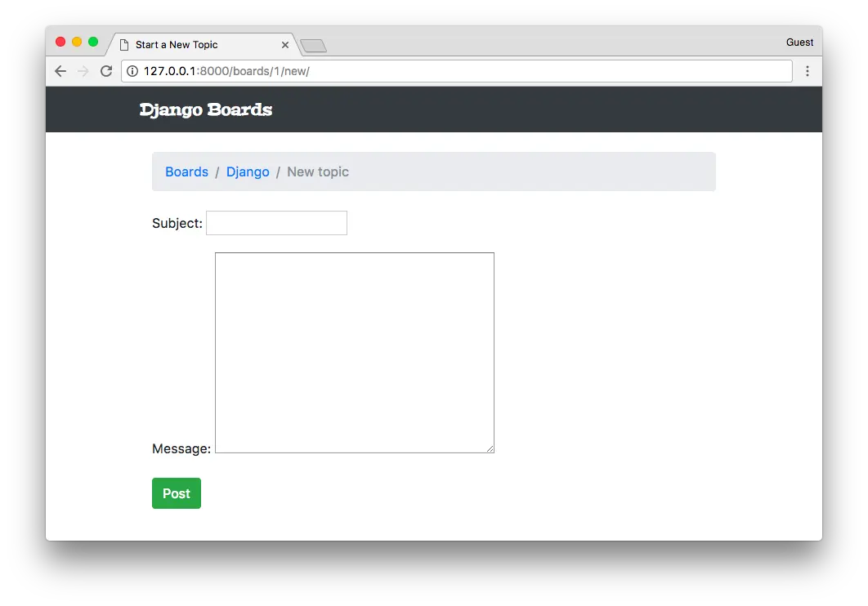
Task: Focus the Subject input field
Action: click(277, 223)
